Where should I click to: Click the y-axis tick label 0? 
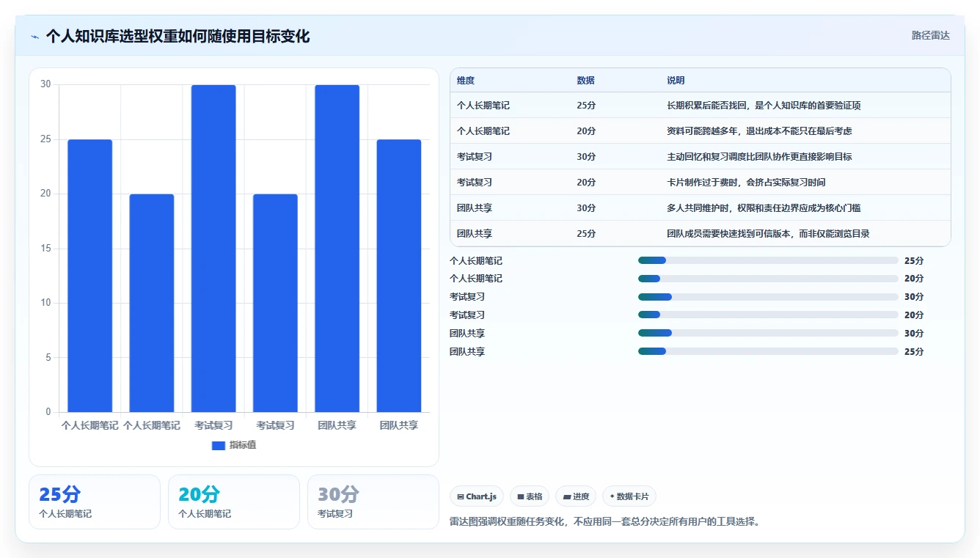point(48,412)
